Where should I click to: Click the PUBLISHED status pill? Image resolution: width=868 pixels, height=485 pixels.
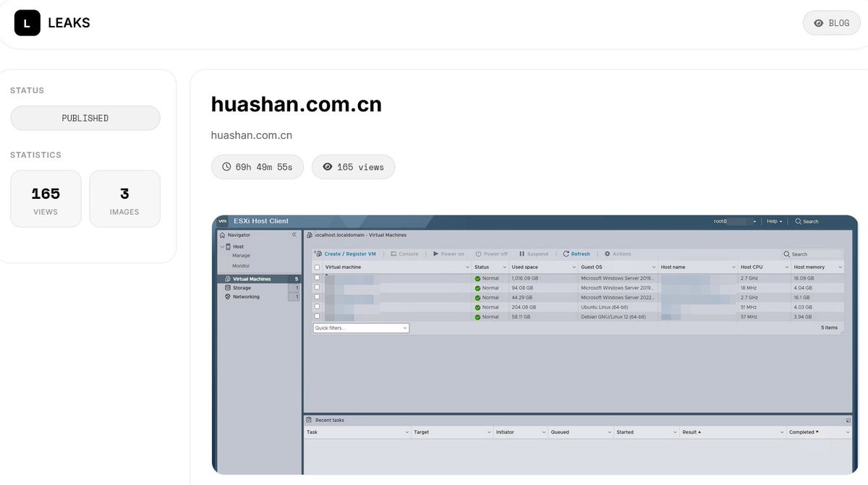point(85,118)
